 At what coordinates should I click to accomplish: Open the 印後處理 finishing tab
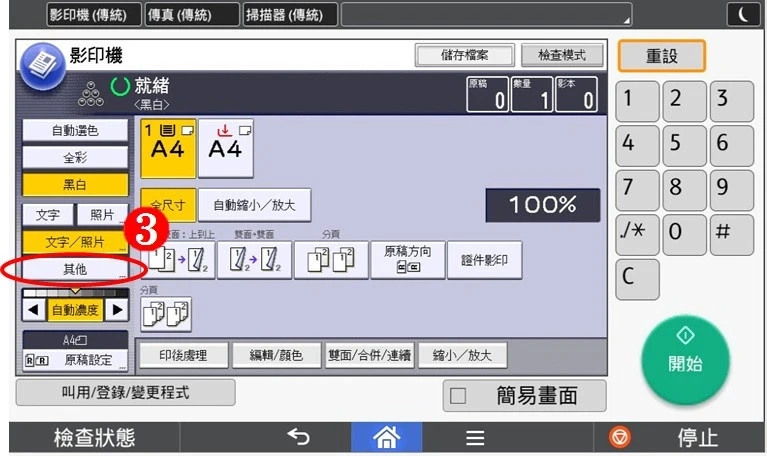183,355
